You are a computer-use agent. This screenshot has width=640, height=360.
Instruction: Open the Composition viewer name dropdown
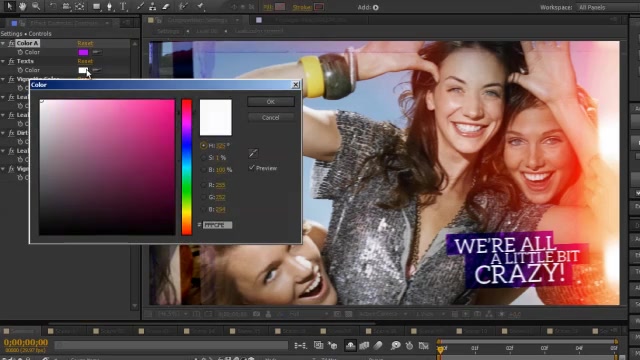[237, 20]
